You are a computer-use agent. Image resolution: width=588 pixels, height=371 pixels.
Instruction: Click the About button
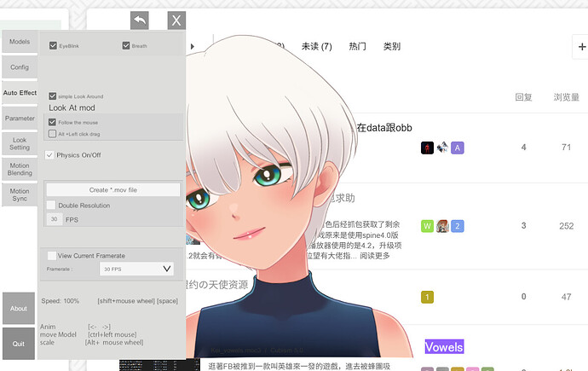point(19,309)
